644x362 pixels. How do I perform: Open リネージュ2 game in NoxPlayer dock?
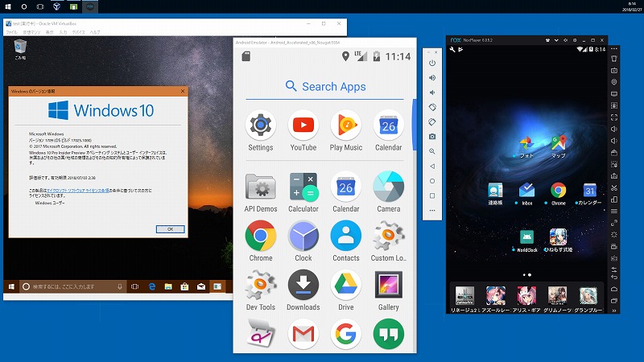coord(464,295)
